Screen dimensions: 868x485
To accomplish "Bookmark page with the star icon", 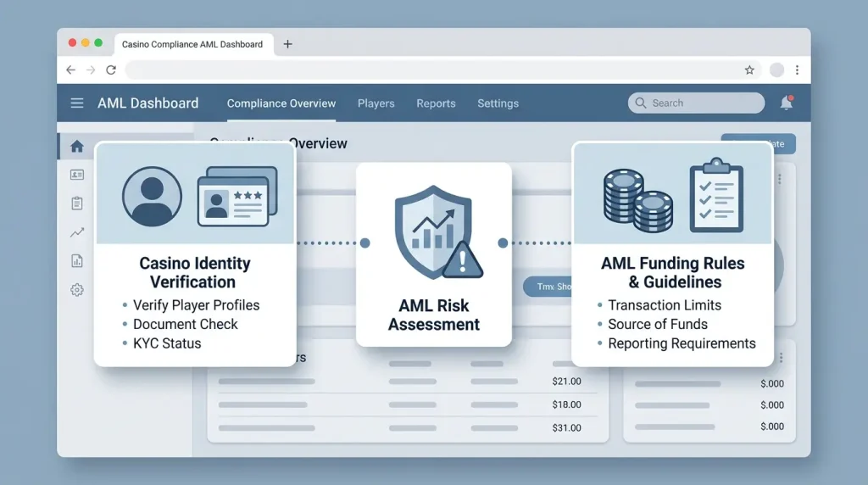I will click(749, 70).
